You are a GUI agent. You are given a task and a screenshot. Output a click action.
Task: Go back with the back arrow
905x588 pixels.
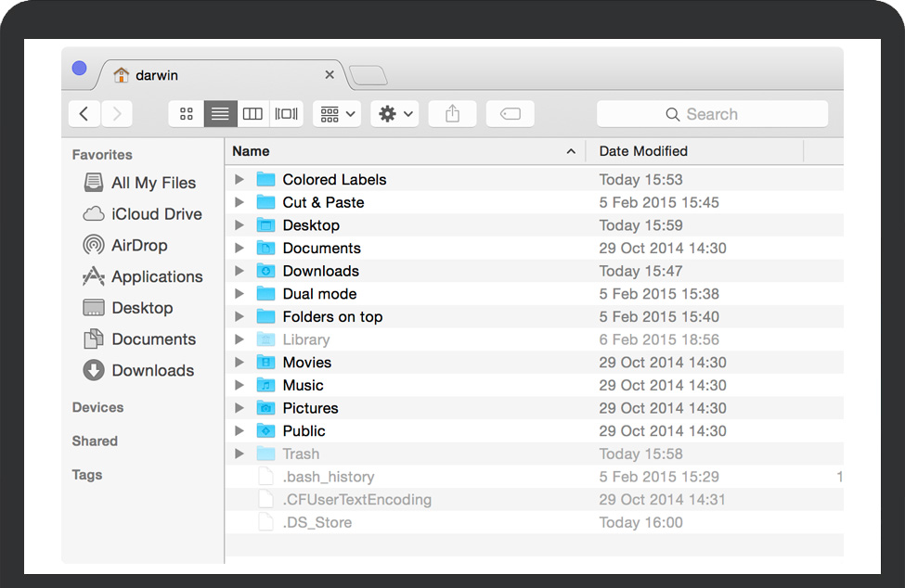(84, 114)
